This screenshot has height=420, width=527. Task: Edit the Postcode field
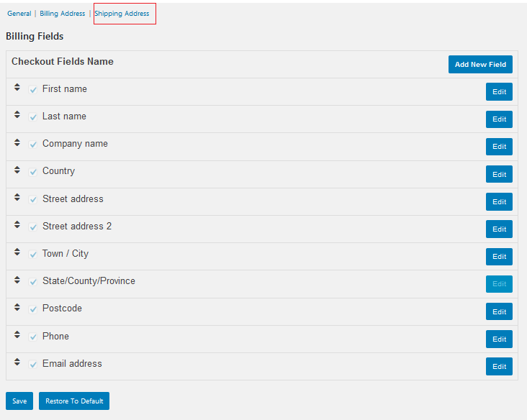point(499,311)
